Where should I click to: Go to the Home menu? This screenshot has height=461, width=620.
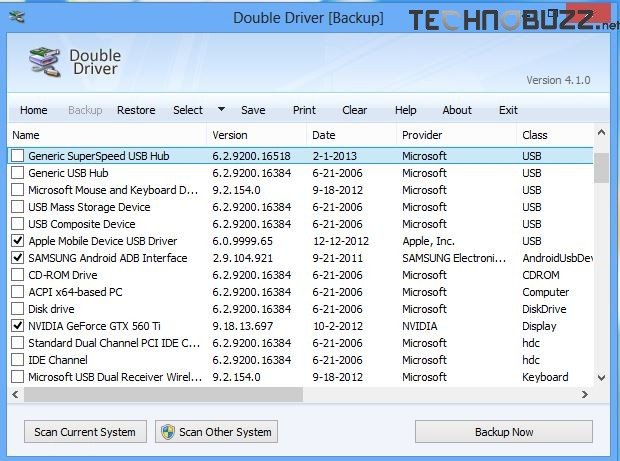[x=34, y=110]
